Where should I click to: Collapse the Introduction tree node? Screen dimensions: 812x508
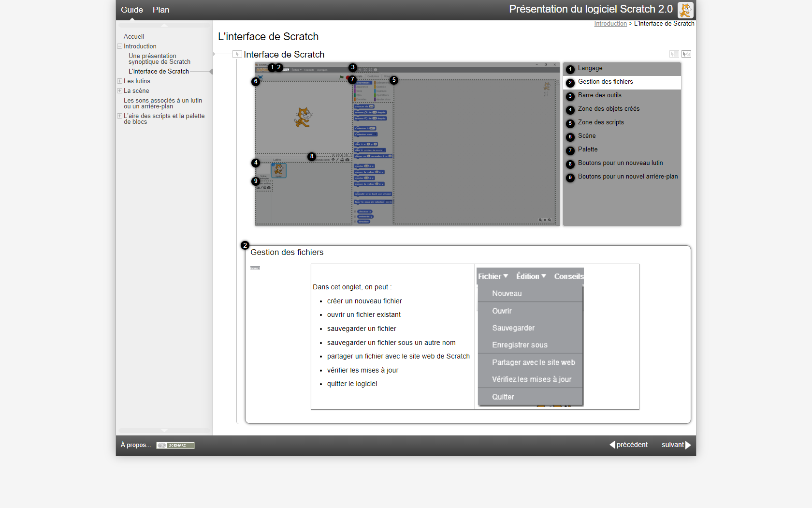tap(119, 46)
